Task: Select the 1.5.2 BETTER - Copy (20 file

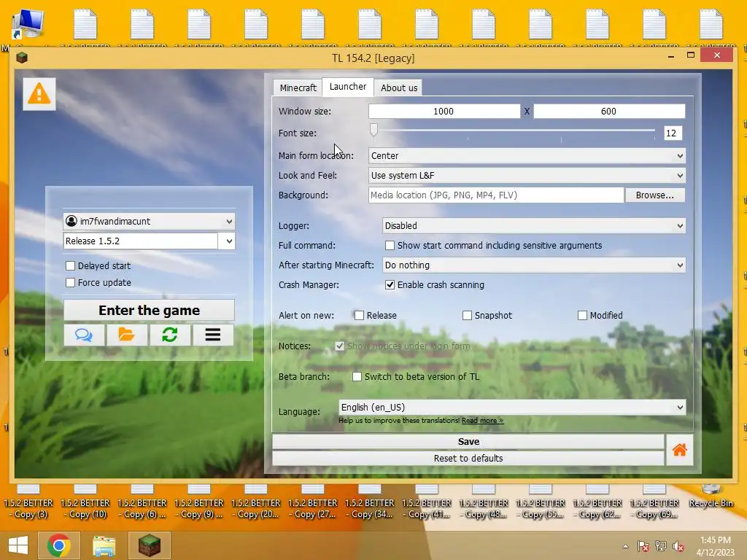Action: click(256, 502)
